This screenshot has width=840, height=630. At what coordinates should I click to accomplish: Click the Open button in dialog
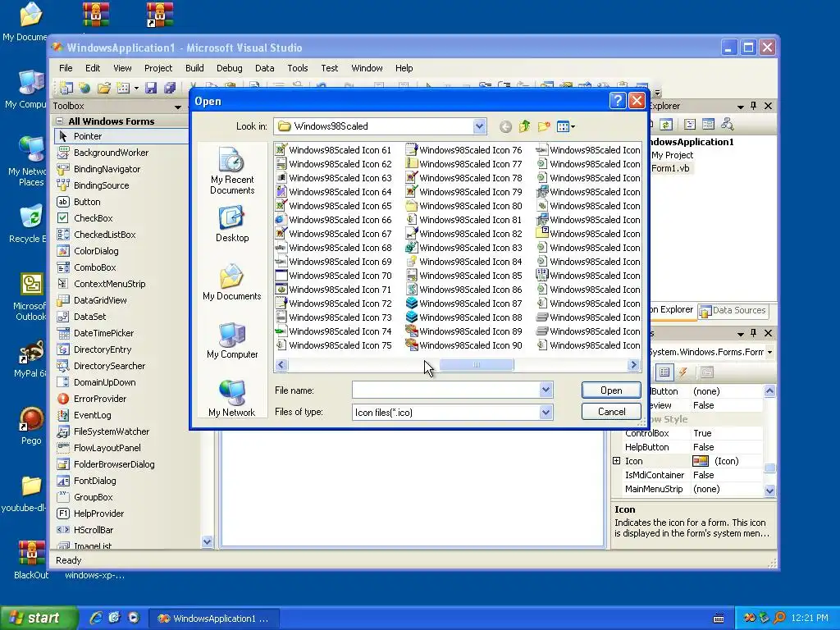click(611, 390)
